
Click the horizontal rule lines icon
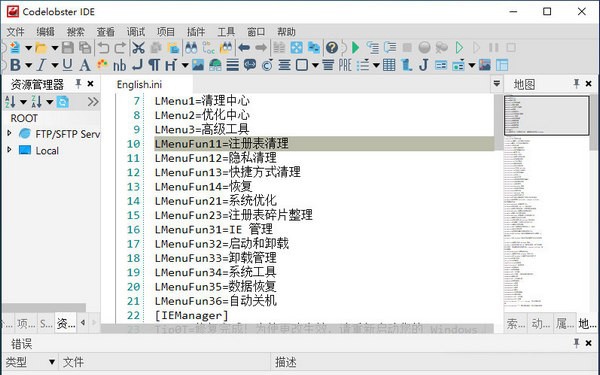pyautogui.click(x=232, y=65)
